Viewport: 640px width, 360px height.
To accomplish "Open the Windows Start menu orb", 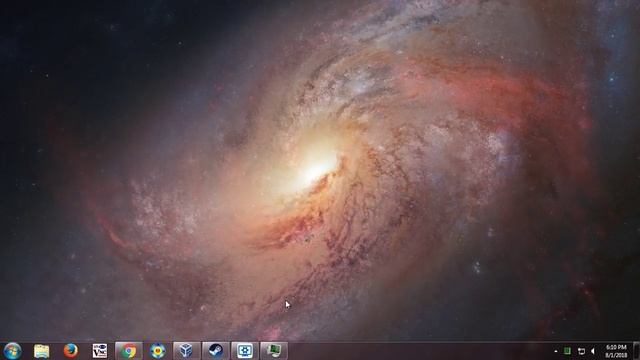I will (12, 351).
